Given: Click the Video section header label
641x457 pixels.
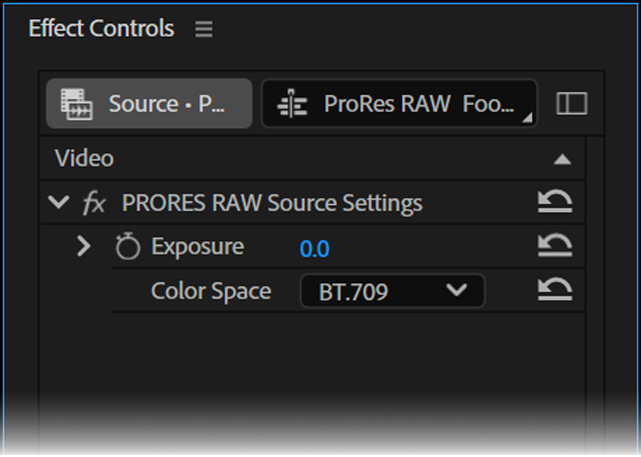Looking at the screenshot, I should coord(84,158).
